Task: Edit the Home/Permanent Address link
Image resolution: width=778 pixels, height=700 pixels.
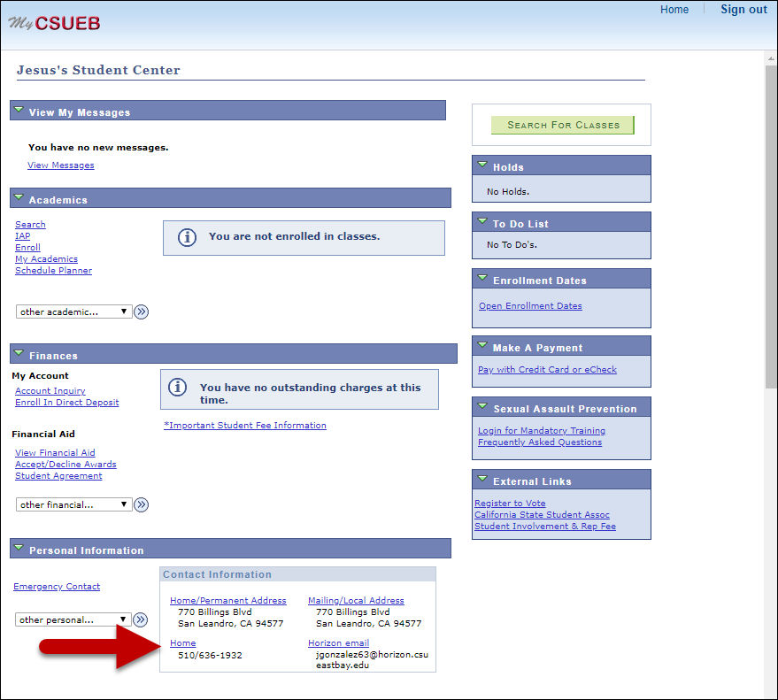Action: pos(228,600)
